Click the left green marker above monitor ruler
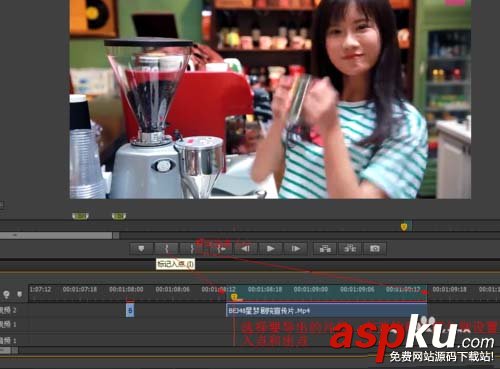The image size is (500, 369). (x=80, y=216)
